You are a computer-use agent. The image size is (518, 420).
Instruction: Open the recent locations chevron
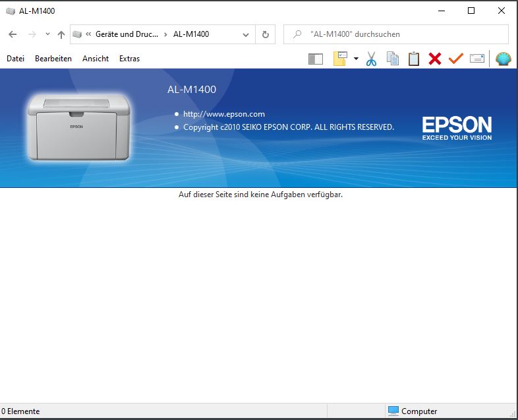pyautogui.click(x=48, y=34)
